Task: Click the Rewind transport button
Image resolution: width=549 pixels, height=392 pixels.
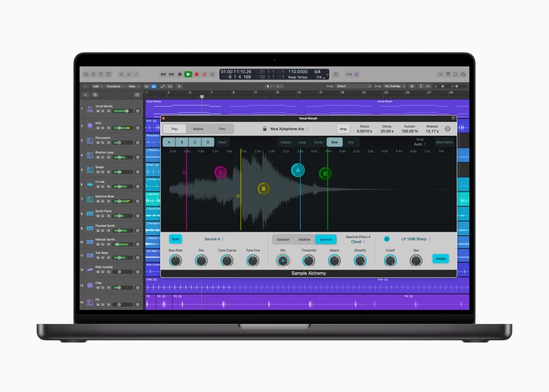Action: coord(163,74)
